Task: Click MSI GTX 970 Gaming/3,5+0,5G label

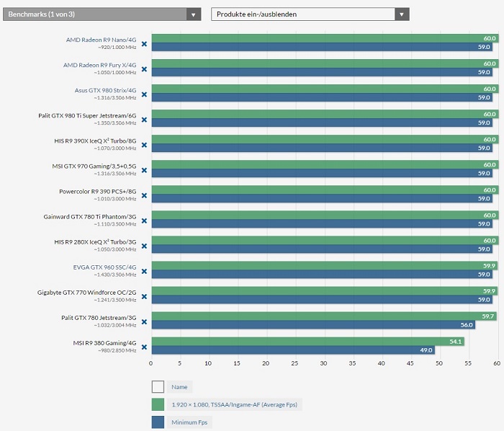Action: [x=94, y=166]
